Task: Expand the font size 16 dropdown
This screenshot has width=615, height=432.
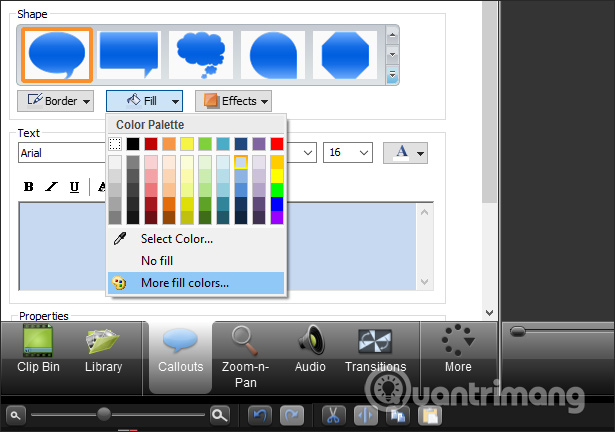Action: [x=348, y=152]
